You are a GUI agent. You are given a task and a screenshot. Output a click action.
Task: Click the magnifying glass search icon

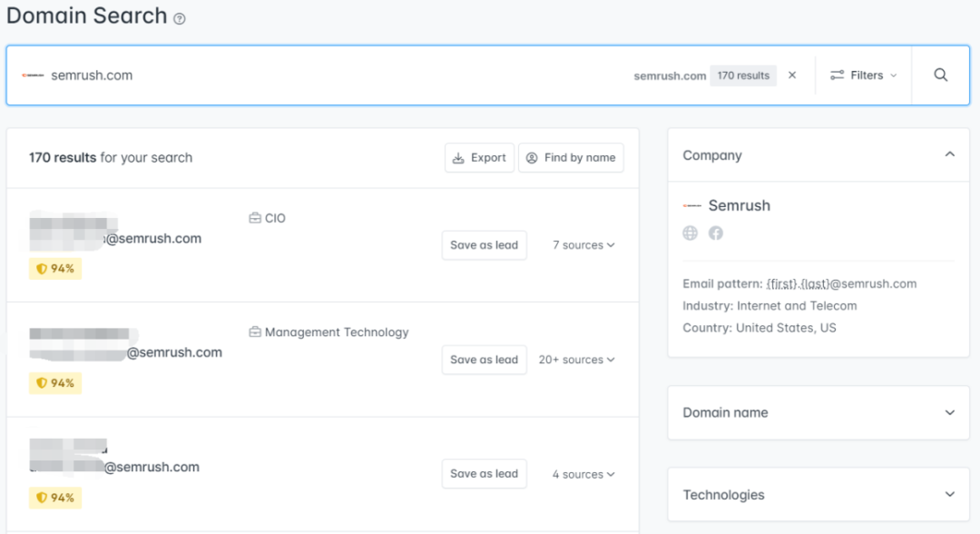(x=940, y=75)
